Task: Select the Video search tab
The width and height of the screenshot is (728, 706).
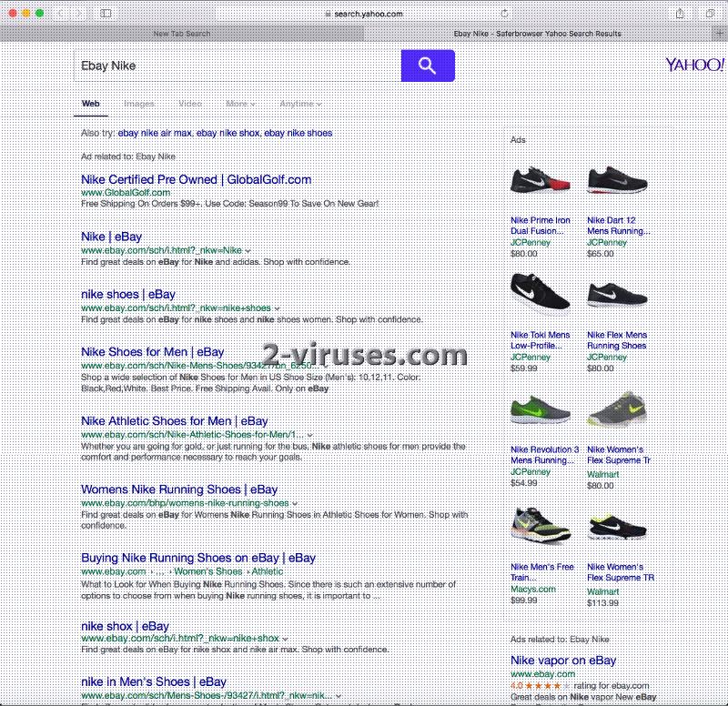Action: (190, 104)
